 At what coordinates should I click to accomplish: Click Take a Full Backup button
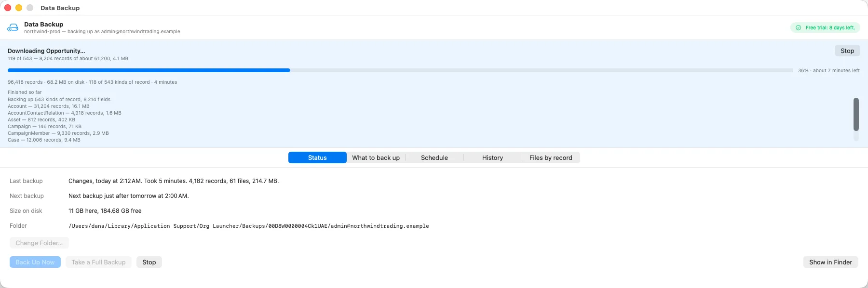[x=98, y=262]
